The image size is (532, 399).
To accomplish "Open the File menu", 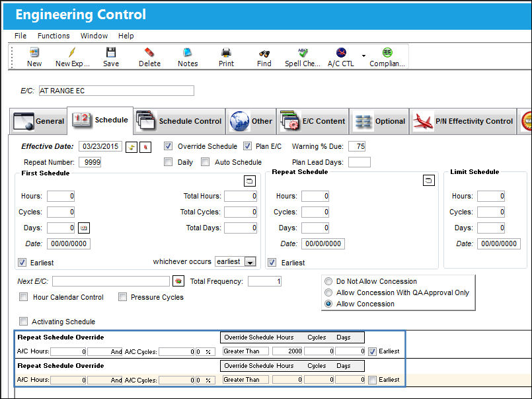I will (20, 36).
